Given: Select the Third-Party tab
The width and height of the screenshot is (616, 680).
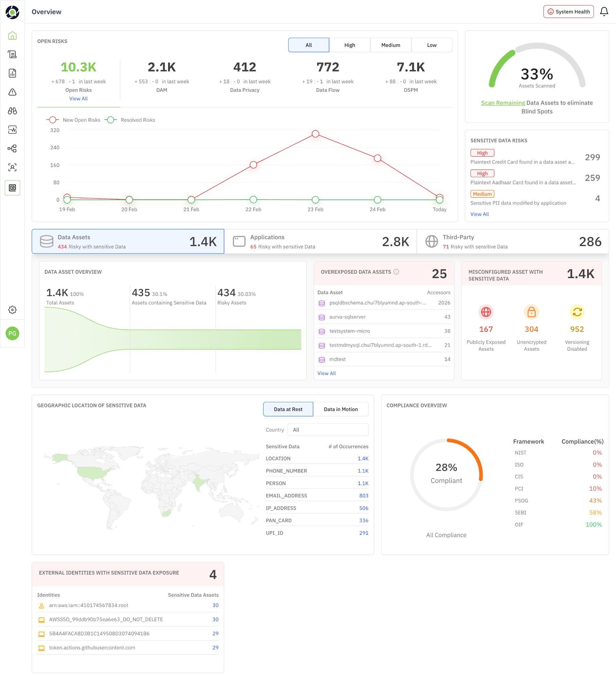Looking at the screenshot, I should [513, 241].
